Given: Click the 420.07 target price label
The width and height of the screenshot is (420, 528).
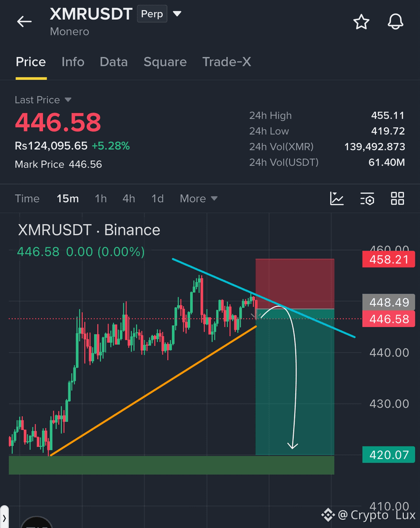Looking at the screenshot, I should click(389, 455).
